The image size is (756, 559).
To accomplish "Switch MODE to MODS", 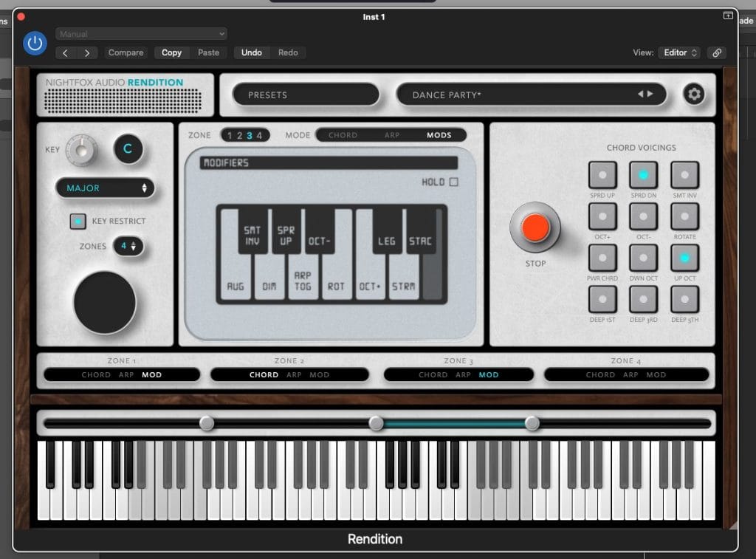I will (439, 135).
